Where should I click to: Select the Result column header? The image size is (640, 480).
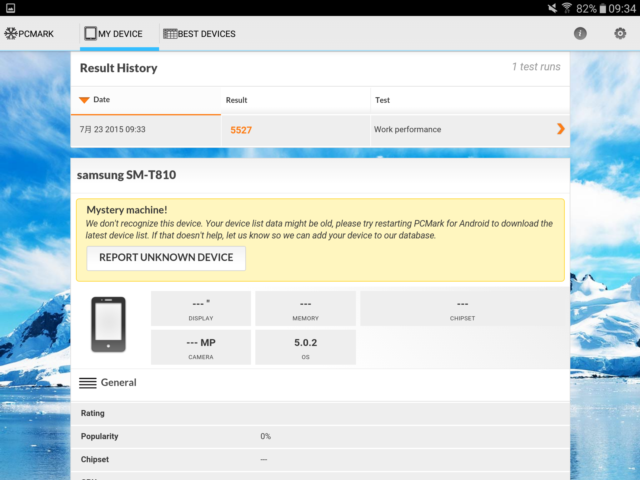tap(296, 100)
